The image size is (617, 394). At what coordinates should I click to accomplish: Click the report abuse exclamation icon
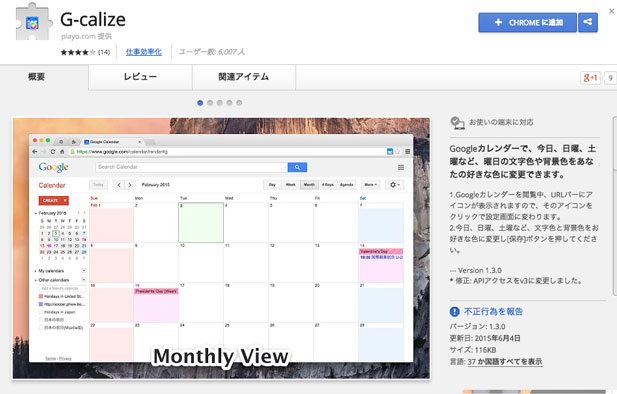point(454,311)
